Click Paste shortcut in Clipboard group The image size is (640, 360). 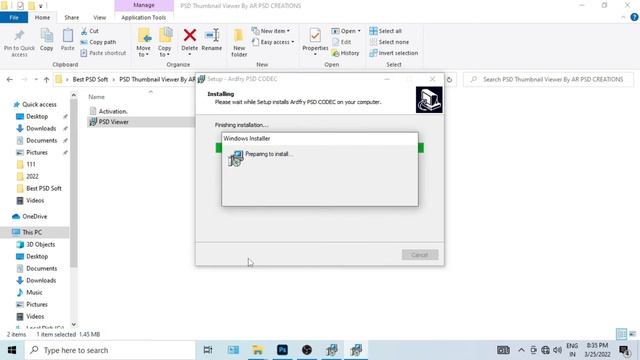(103, 53)
